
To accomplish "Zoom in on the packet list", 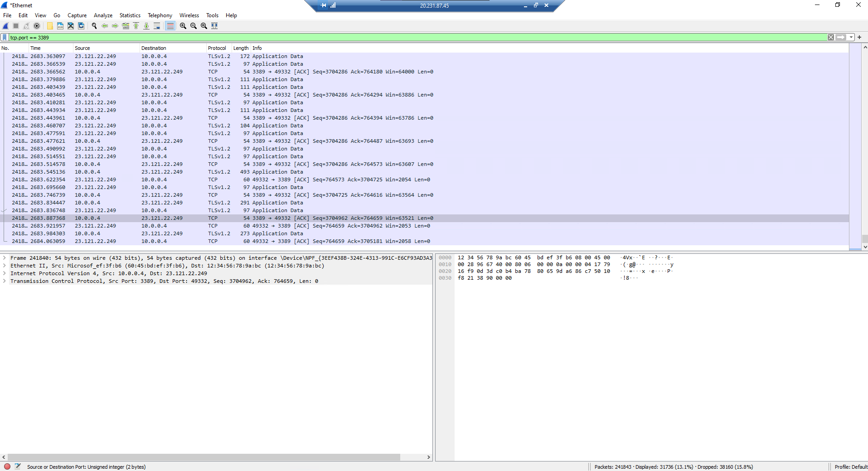I will coord(183,26).
